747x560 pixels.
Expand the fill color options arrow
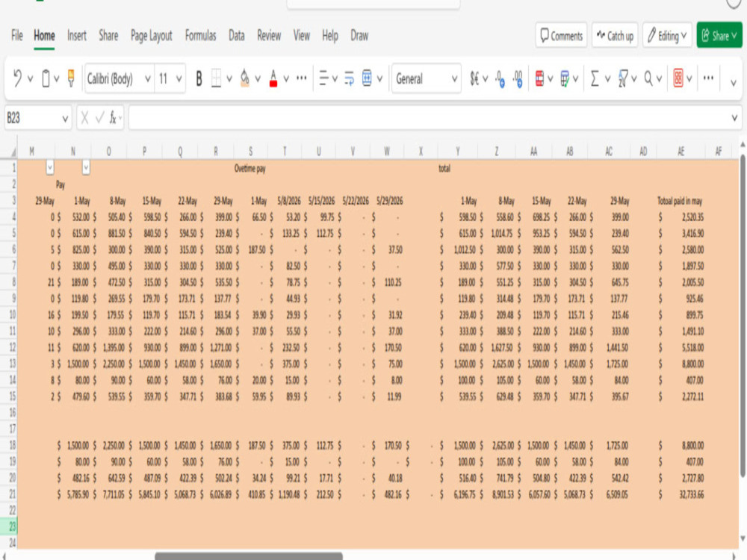[x=258, y=78]
